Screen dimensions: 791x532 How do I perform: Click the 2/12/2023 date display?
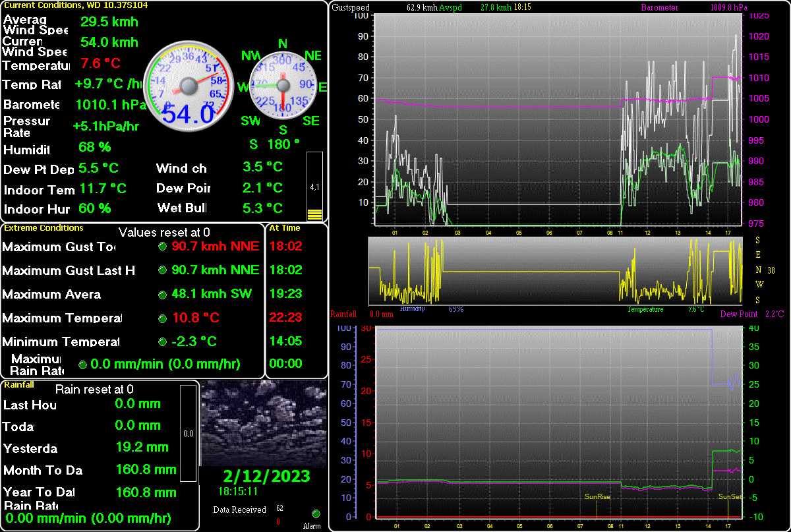coord(266,477)
